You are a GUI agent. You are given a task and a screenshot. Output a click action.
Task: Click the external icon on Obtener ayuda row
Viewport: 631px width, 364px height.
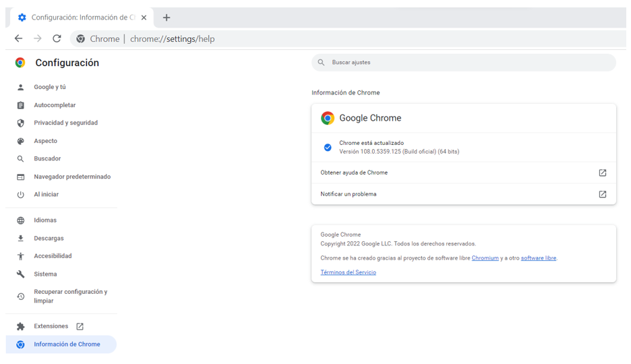coord(603,173)
